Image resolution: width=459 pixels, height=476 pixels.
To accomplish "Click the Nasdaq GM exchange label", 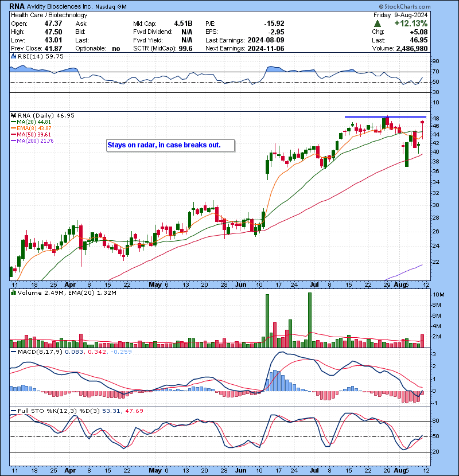I will 111,7.
